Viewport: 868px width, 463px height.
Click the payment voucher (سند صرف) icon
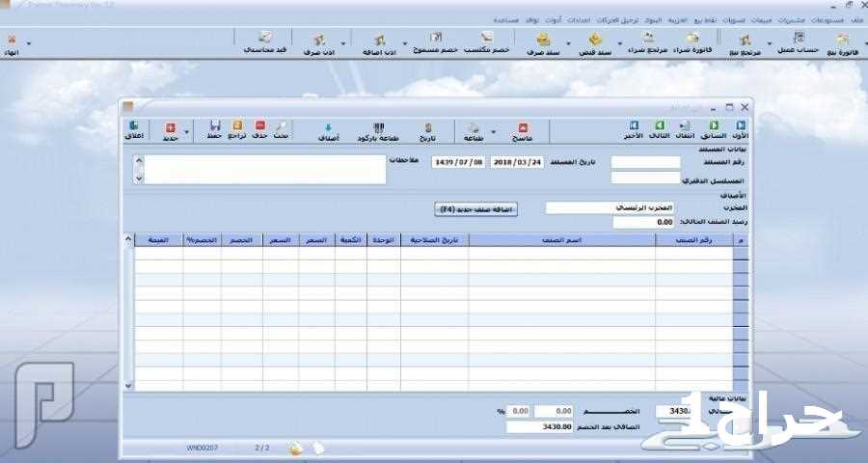(543, 42)
